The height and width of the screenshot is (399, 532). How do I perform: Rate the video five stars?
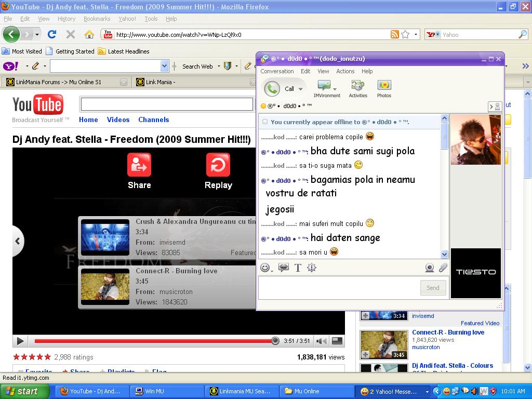tap(47, 357)
